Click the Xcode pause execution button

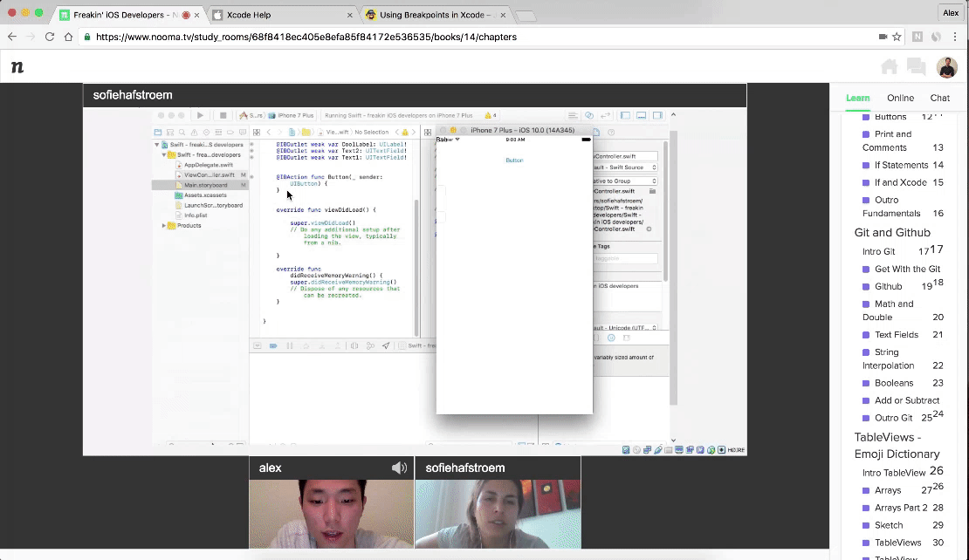tap(289, 345)
